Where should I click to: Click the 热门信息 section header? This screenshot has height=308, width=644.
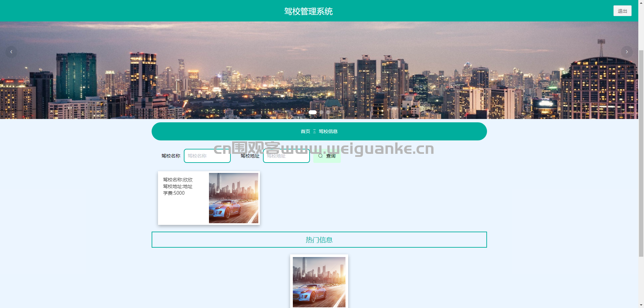tap(319, 240)
